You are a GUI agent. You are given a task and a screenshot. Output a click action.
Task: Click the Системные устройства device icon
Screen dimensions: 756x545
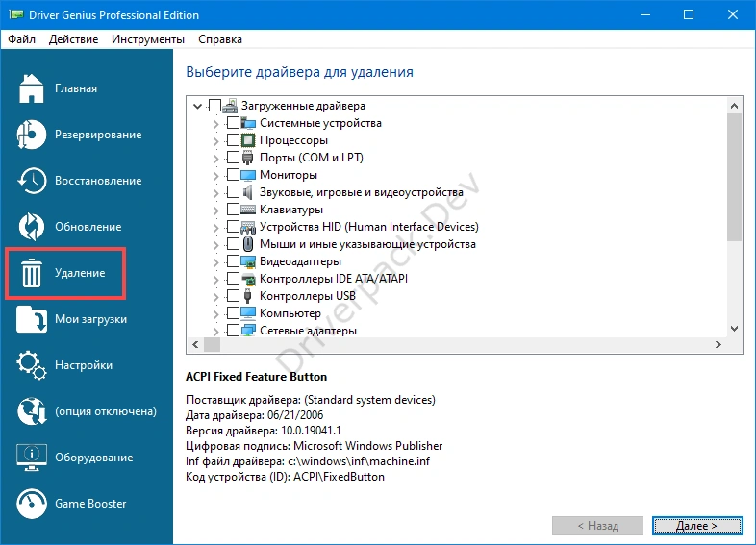[248, 123]
